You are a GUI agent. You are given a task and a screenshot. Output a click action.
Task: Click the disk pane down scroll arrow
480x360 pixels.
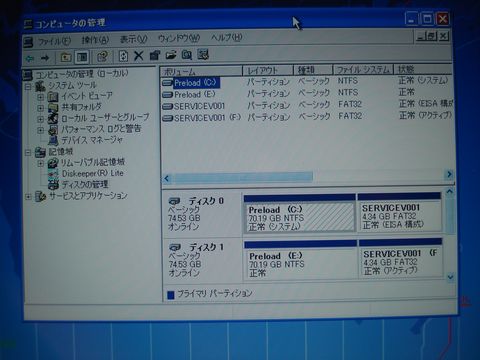[450, 277]
